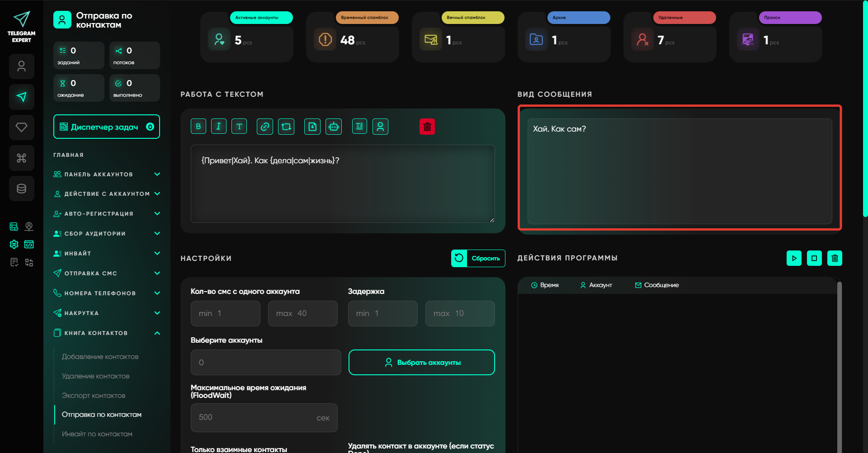Open the diamond icon in left sidebar
The height and width of the screenshot is (453, 868).
pyautogui.click(x=21, y=127)
